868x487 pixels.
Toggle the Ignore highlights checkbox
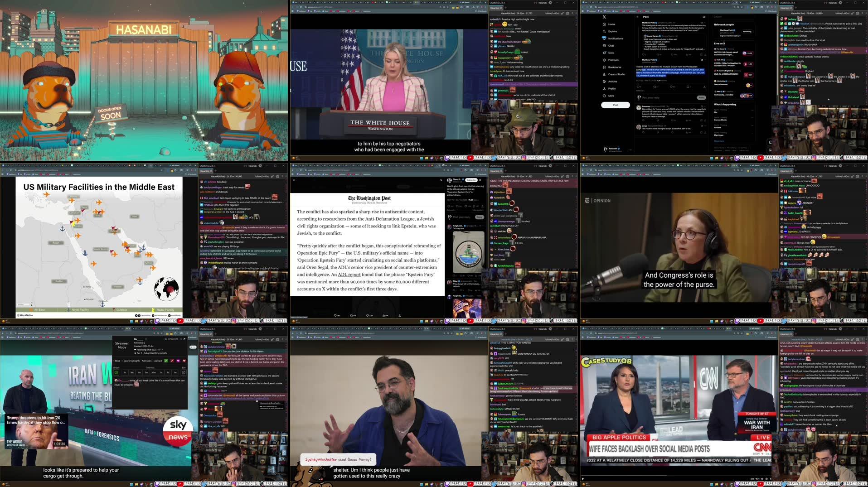pos(122,361)
